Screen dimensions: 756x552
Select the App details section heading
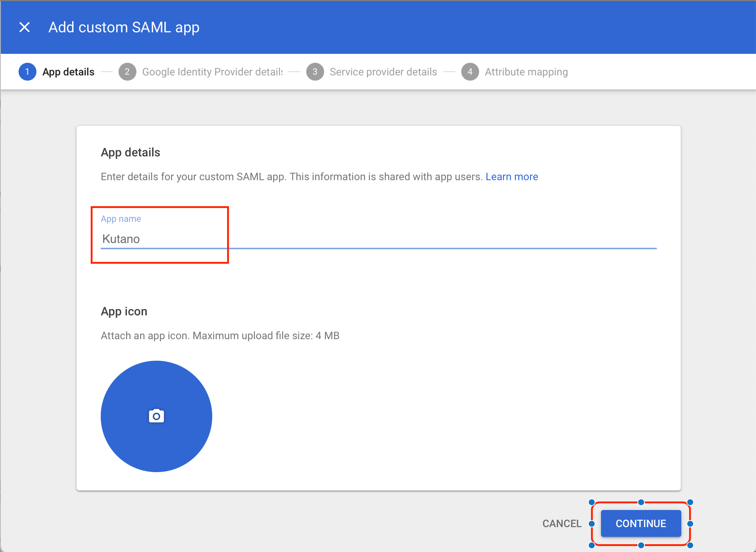130,152
